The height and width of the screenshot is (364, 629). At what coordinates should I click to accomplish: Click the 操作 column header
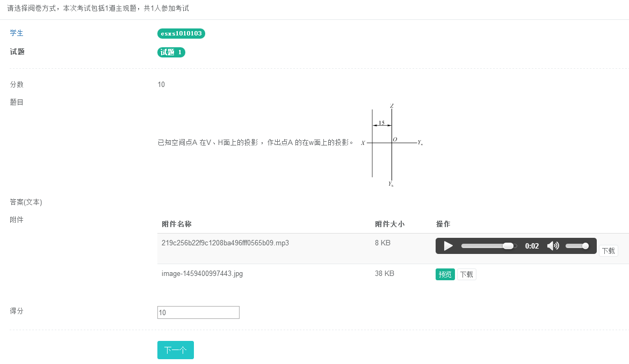pos(443,224)
